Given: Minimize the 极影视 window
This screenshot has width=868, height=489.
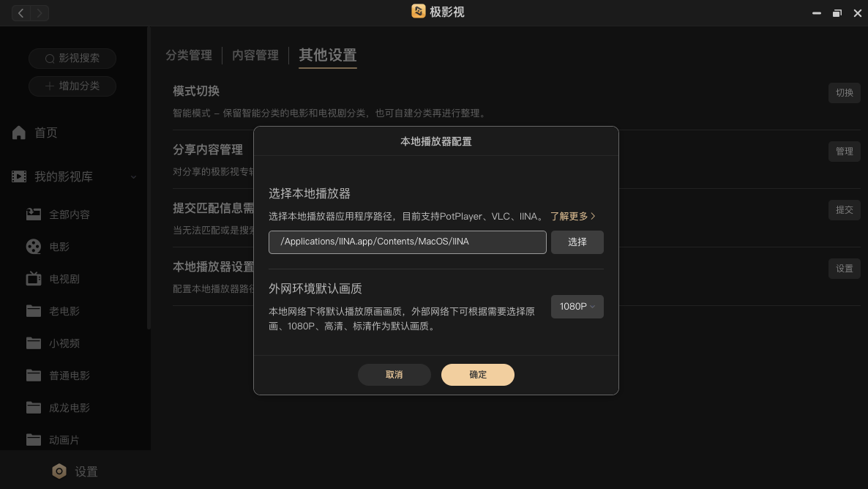Looking at the screenshot, I should [x=817, y=12].
